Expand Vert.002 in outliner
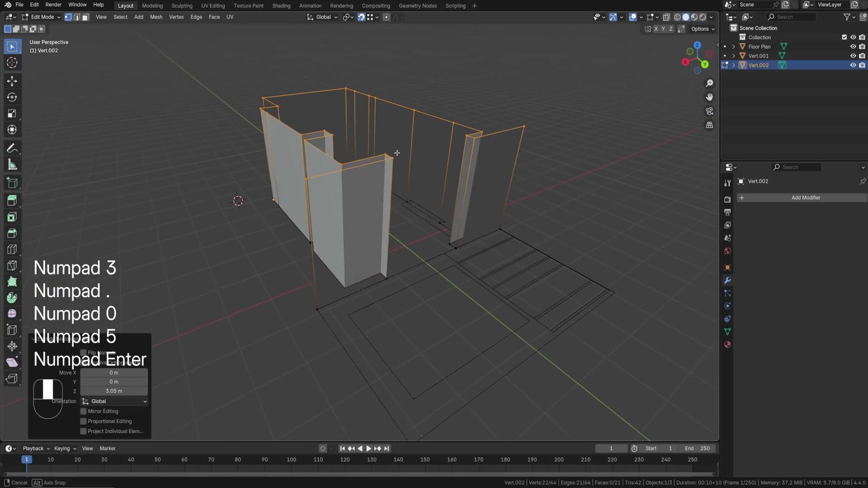868x488 pixels. click(733, 65)
